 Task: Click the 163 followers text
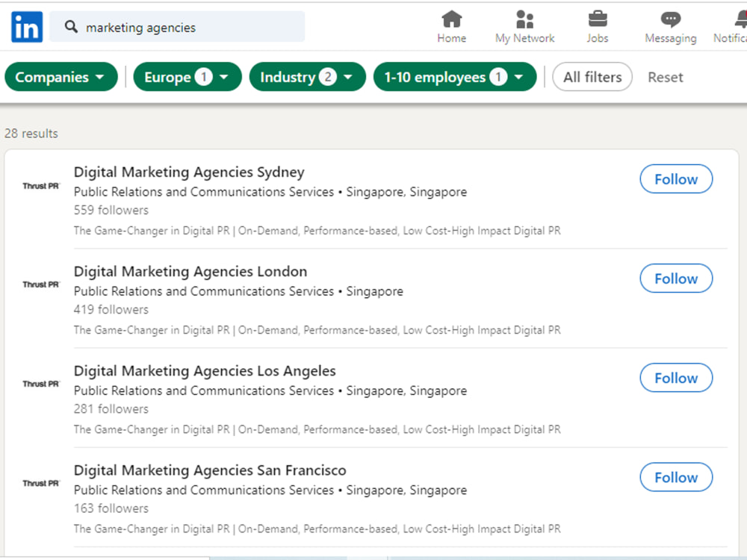click(111, 508)
